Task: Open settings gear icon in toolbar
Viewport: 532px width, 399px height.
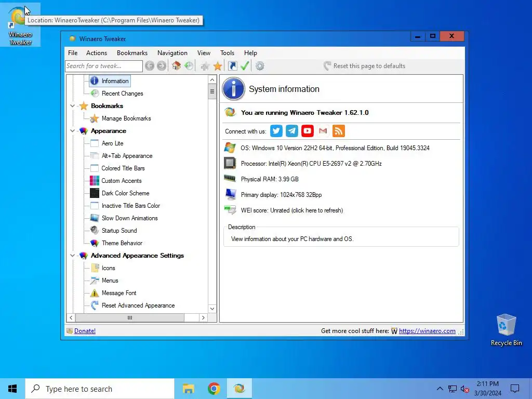Action: point(260,66)
